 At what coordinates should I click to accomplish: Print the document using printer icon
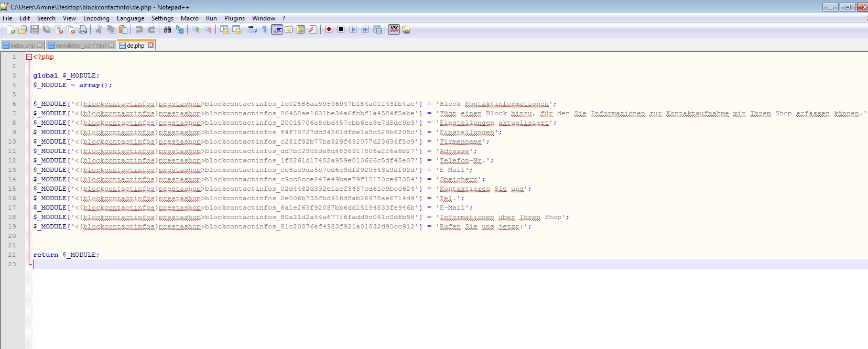(83, 30)
